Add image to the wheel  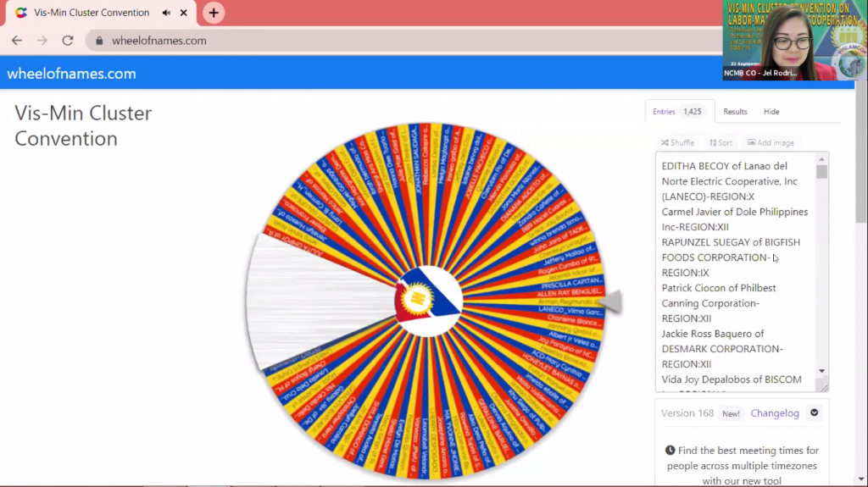coord(771,143)
